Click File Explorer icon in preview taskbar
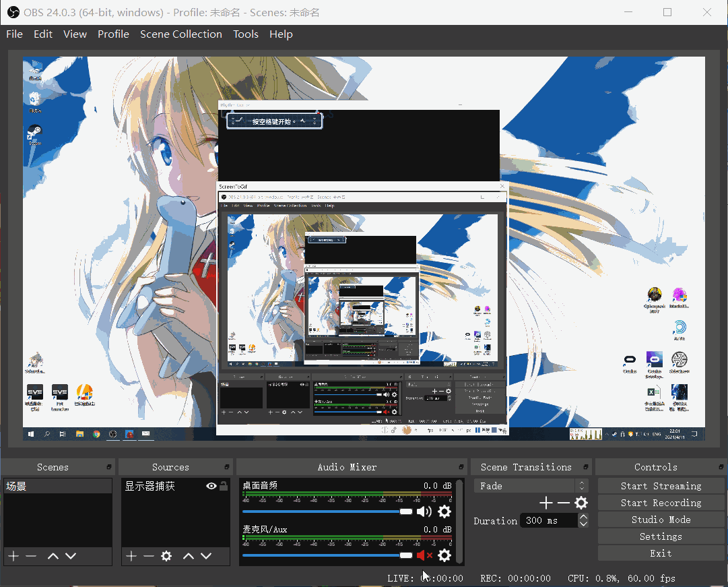 80,434
